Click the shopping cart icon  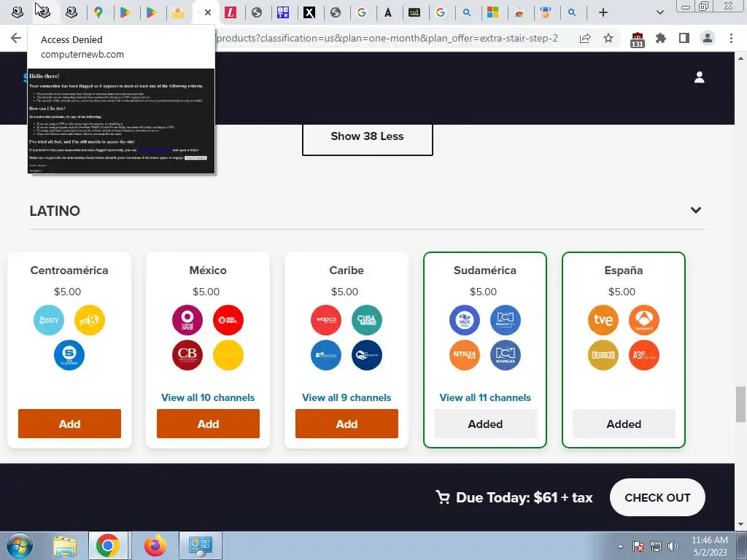coord(443,497)
